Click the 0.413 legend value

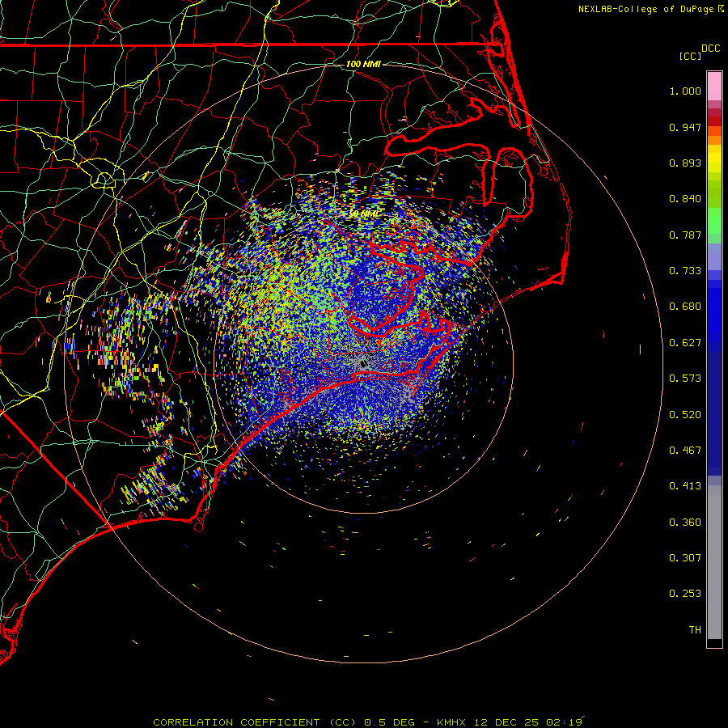pyautogui.click(x=685, y=486)
